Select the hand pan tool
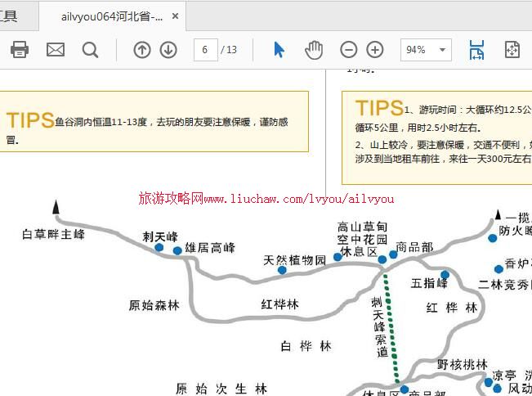The image size is (532, 396). point(314,50)
